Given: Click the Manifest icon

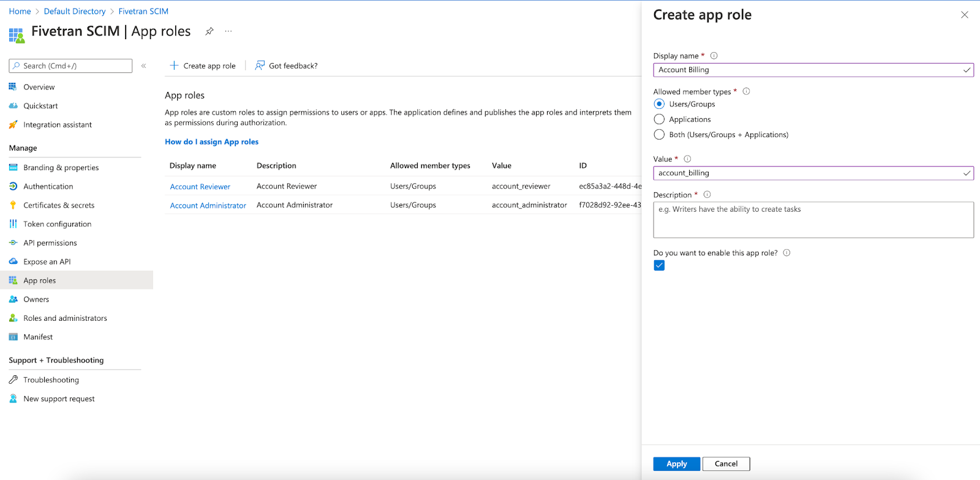Looking at the screenshot, I should click(13, 337).
